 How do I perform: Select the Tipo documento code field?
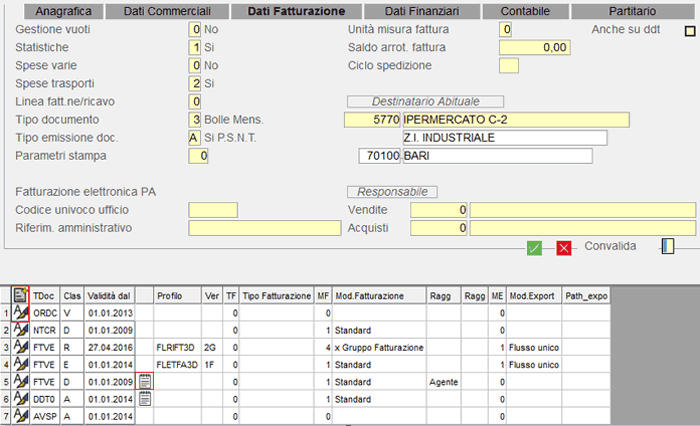pyautogui.click(x=195, y=120)
